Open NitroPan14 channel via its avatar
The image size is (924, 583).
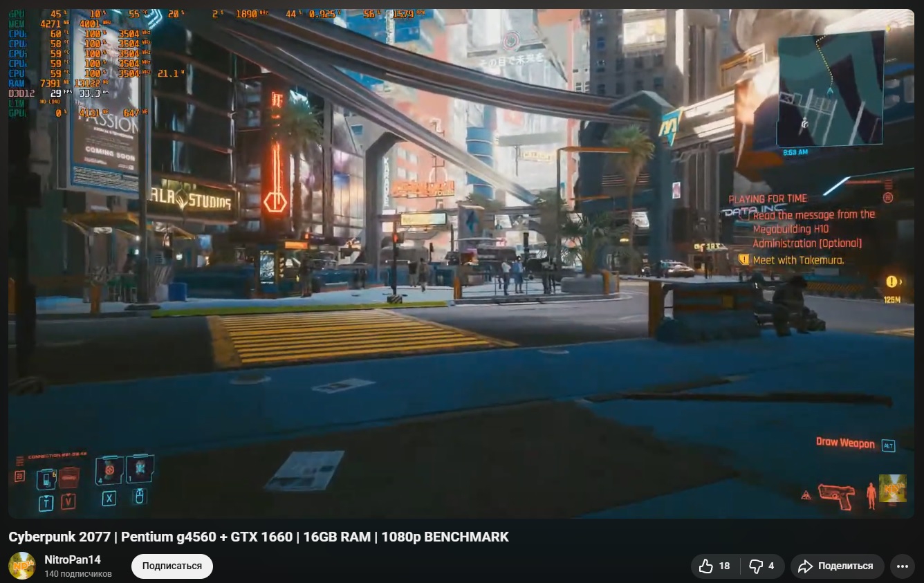[x=21, y=566]
